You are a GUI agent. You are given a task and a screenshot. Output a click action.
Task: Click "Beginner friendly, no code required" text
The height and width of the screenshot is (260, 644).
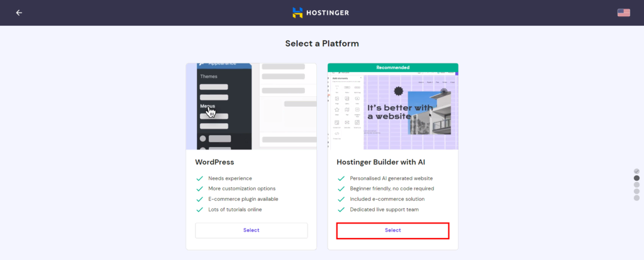coord(392,188)
